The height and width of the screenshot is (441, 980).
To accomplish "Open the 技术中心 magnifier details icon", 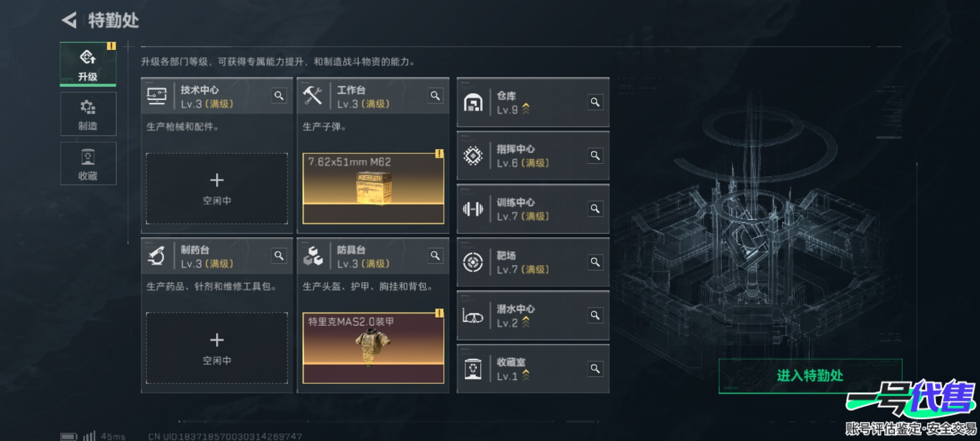I will [279, 96].
